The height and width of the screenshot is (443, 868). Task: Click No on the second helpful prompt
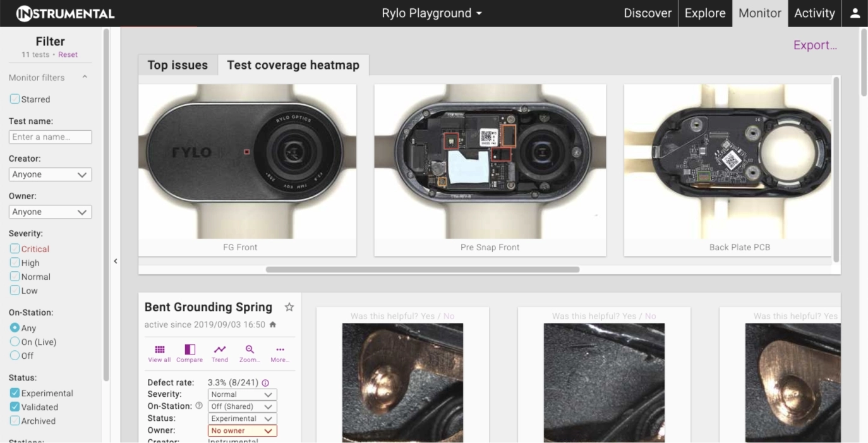pyautogui.click(x=650, y=316)
